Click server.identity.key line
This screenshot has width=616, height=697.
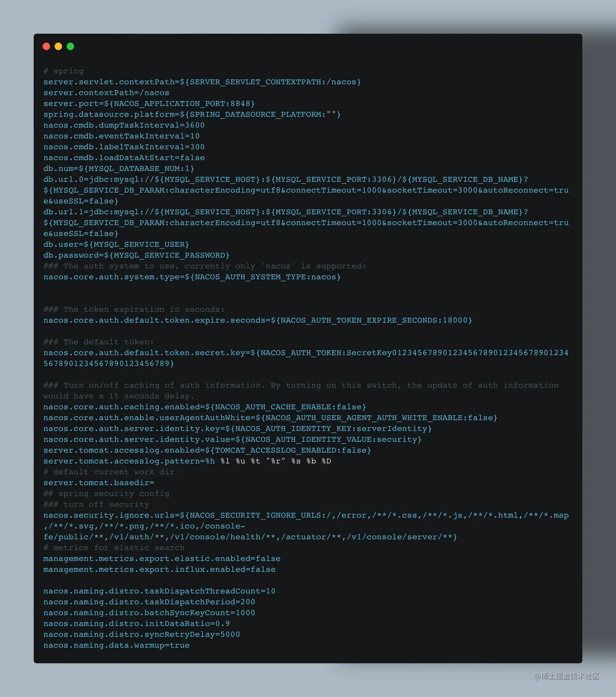click(x=238, y=428)
